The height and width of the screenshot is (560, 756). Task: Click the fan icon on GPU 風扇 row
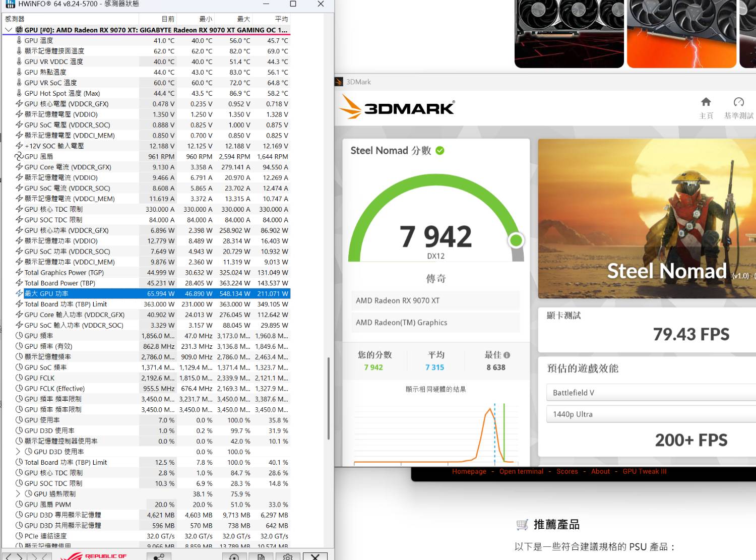click(19, 156)
